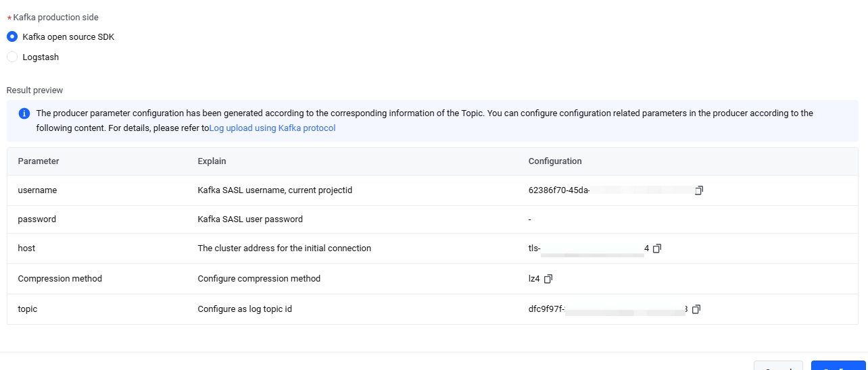
Task: Click the Parameter column header
Action: point(39,161)
